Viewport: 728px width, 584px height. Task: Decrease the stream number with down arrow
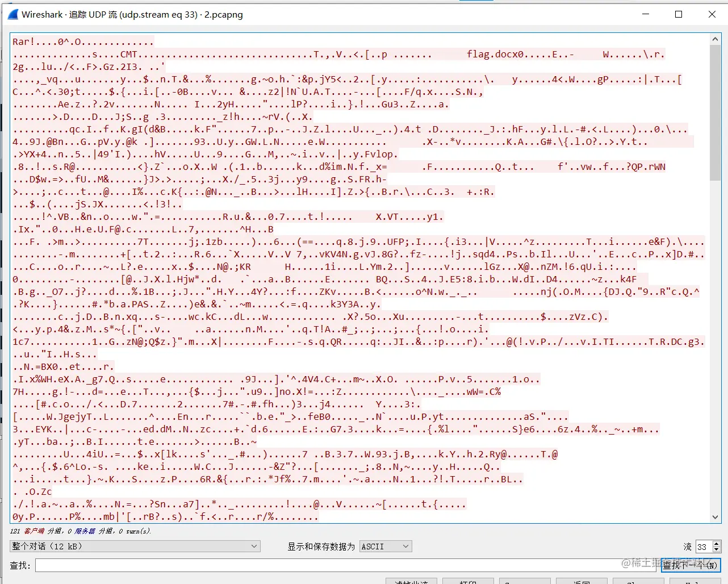pos(717,550)
